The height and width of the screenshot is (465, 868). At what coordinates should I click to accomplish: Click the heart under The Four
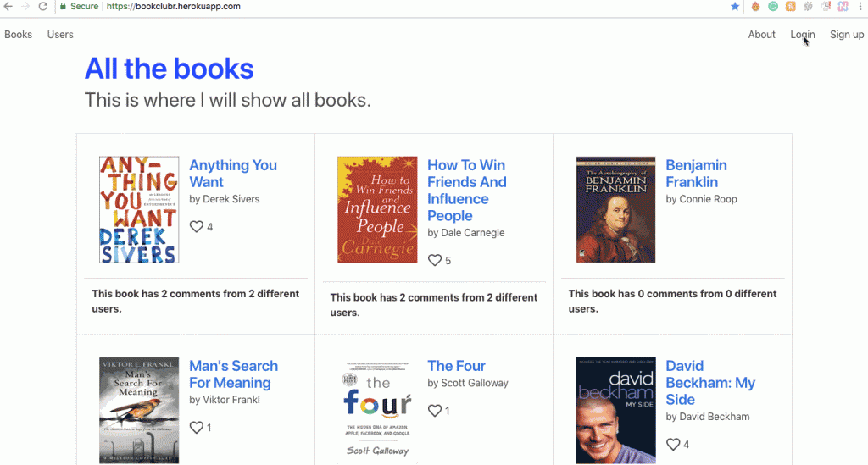[x=435, y=411]
